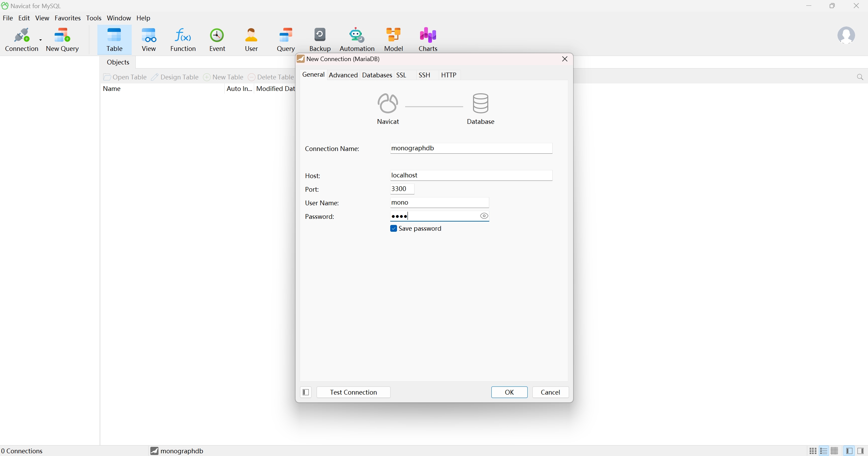Click the User Name input field
This screenshot has width=868, height=456.
[x=439, y=203]
